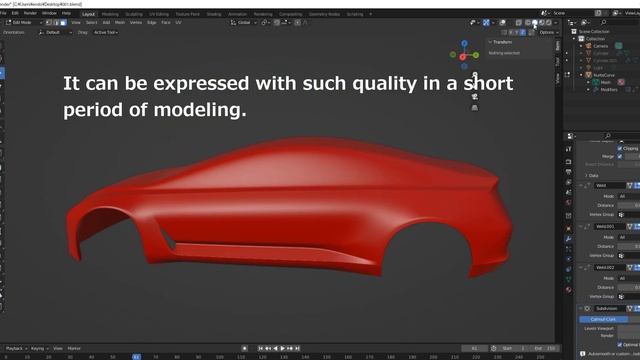Open the Item sidebar tab
Image resolution: width=640 pixels, height=360 pixels.
click(x=558, y=46)
